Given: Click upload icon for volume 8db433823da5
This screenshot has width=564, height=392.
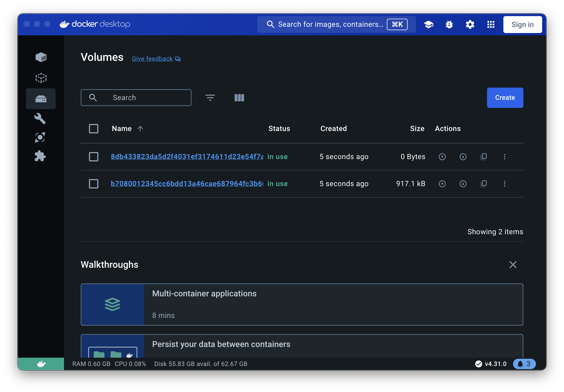Looking at the screenshot, I should (x=442, y=157).
